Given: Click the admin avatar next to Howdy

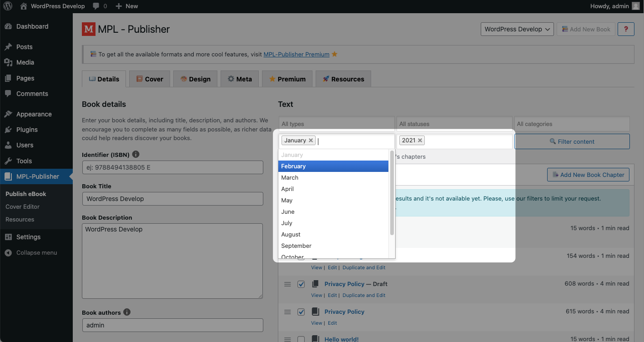Looking at the screenshot, I should [635, 6].
